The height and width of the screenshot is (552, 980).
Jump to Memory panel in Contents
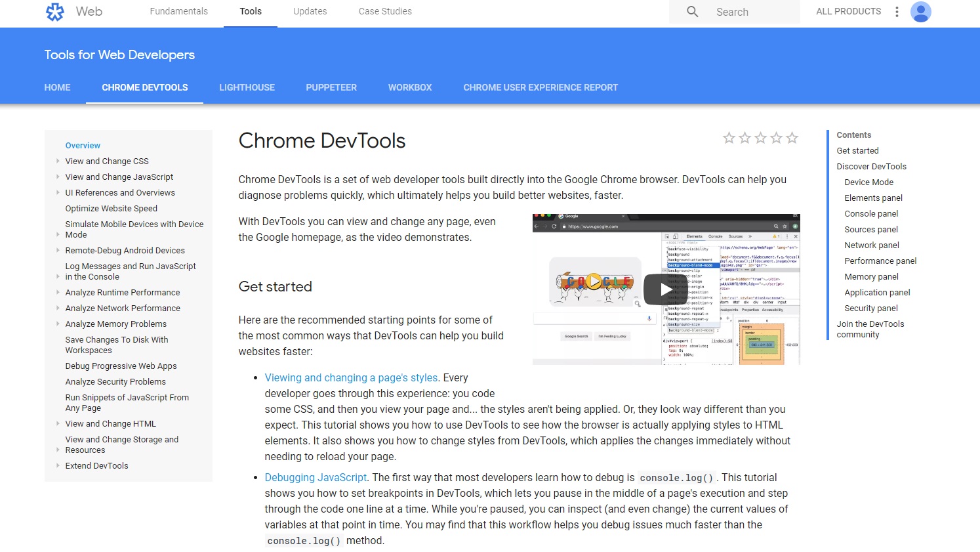[x=872, y=276]
